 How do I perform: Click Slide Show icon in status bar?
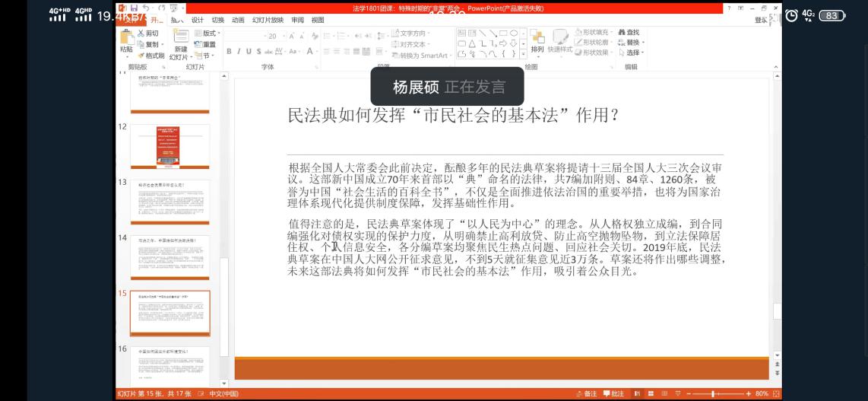(x=677, y=394)
